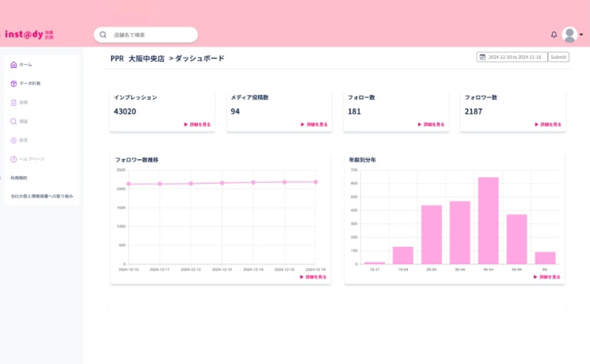Click the 投稿 document icon in sidebar
The width and height of the screenshot is (590, 364).
coord(13,102)
